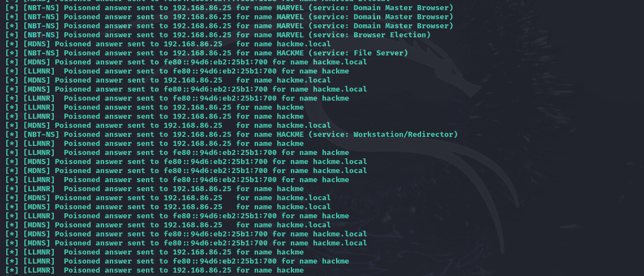Click the IP address in the Browser Election line
This screenshot has width=644, height=276.
(202, 35)
